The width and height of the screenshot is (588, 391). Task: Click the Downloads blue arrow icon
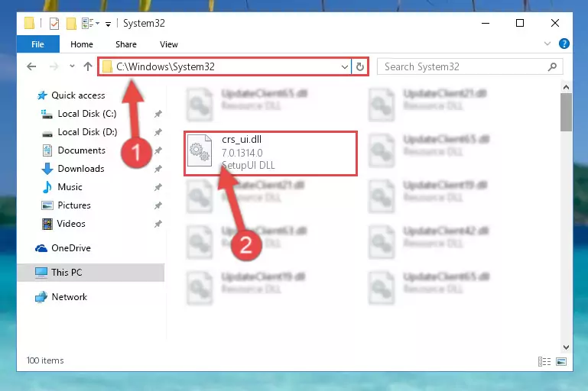47,169
